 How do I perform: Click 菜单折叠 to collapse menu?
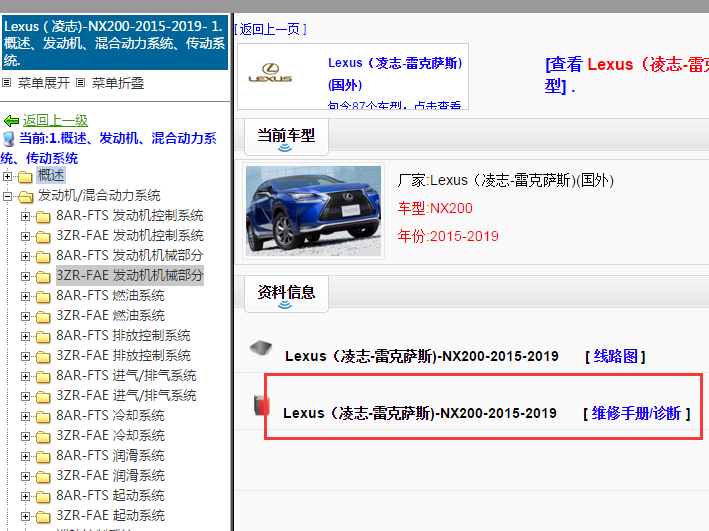tap(118, 83)
